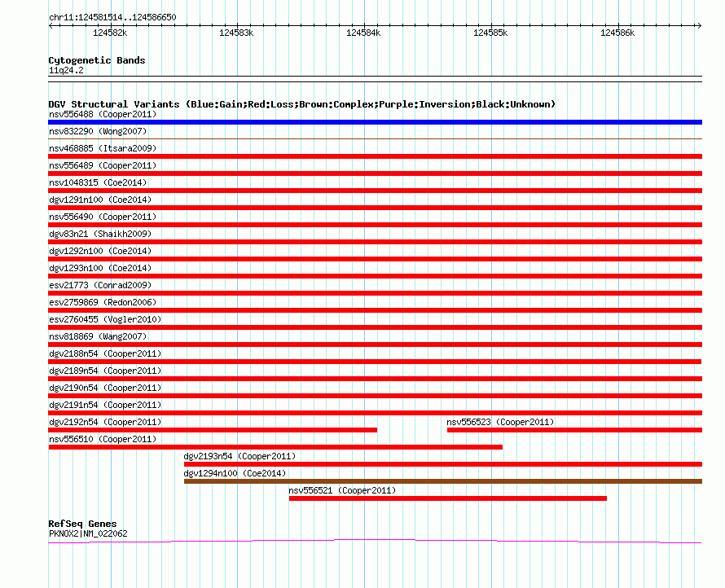Click the ruler's left arrow end

tap(51, 25)
